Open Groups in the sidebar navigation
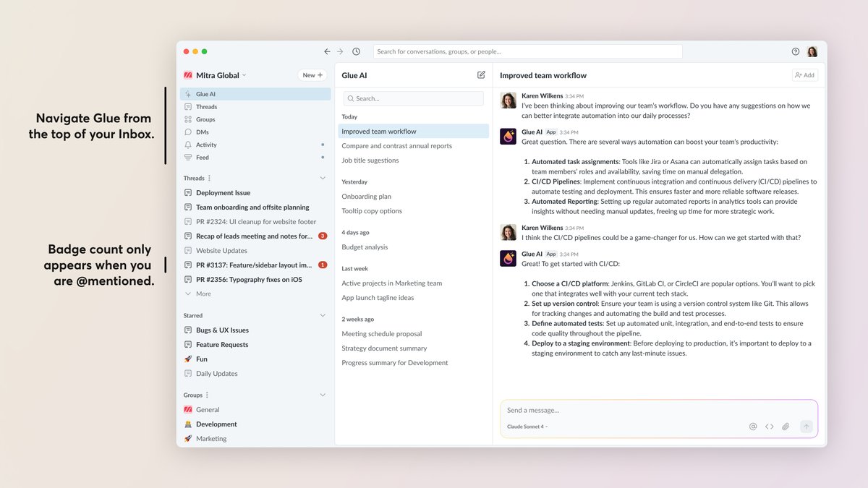The height and width of the screenshot is (488, 868). pyautogui.click(x=255, y=119)
